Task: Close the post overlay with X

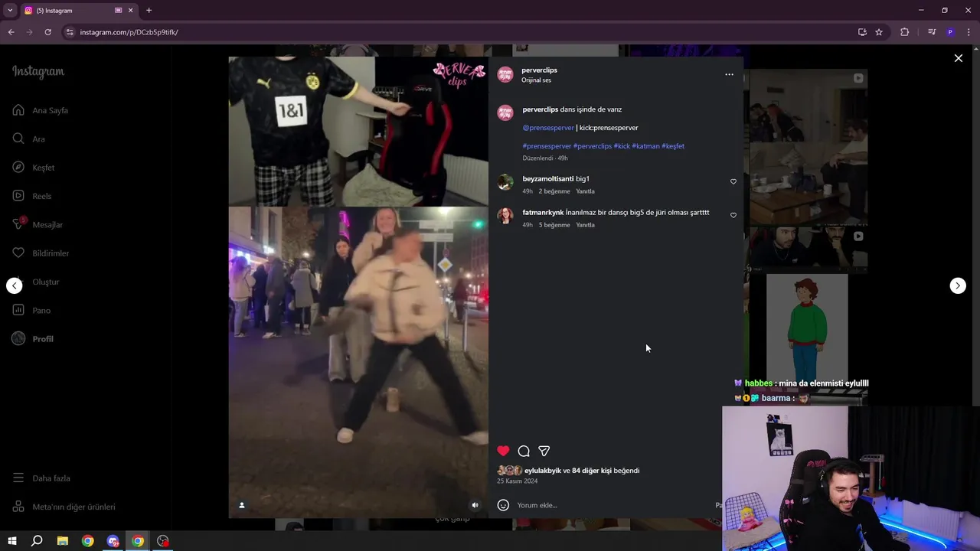Action: coord(958,58)
